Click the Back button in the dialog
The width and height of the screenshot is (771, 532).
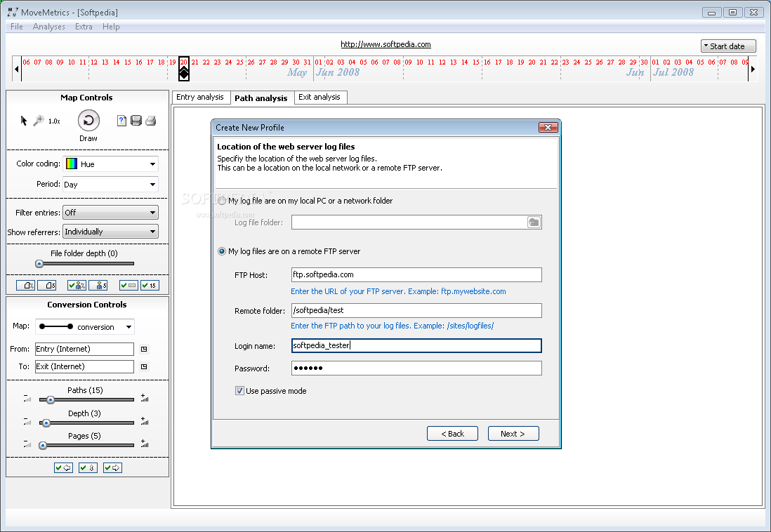tap(452, 434)
